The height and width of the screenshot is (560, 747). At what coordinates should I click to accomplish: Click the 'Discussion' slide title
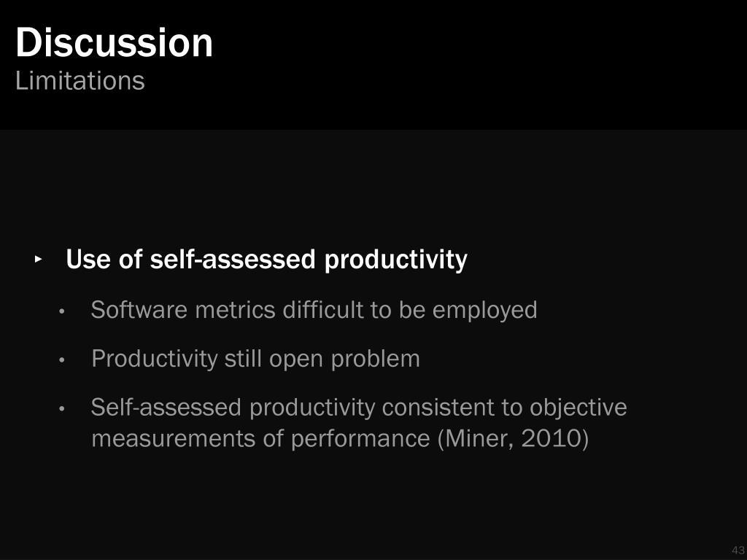[x=115, y=42]
